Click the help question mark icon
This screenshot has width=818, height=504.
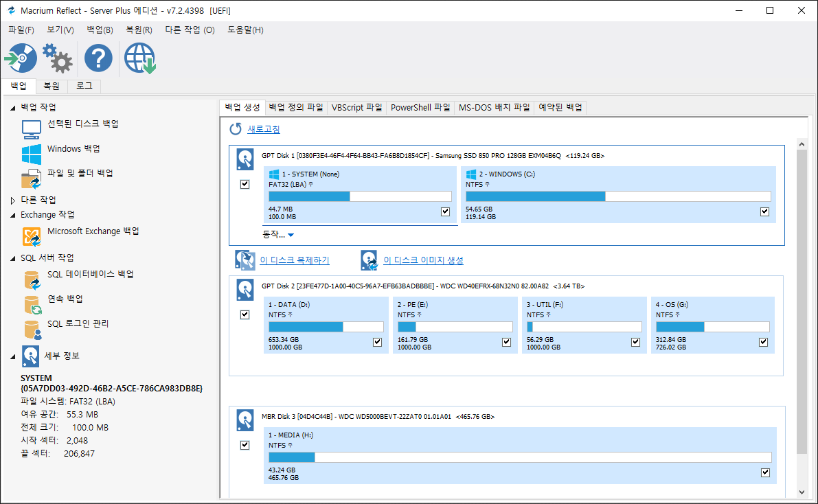pyautogui.click(x=98, y=58)
